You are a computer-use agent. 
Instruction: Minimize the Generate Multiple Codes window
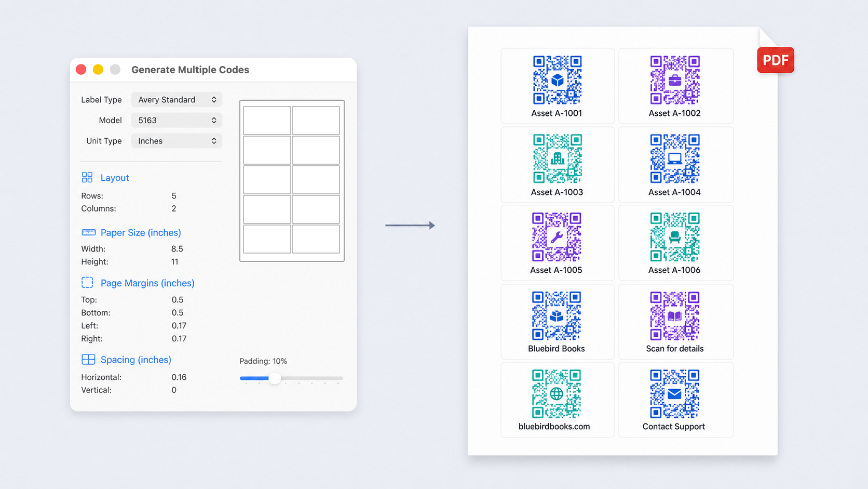pos(98,70)
